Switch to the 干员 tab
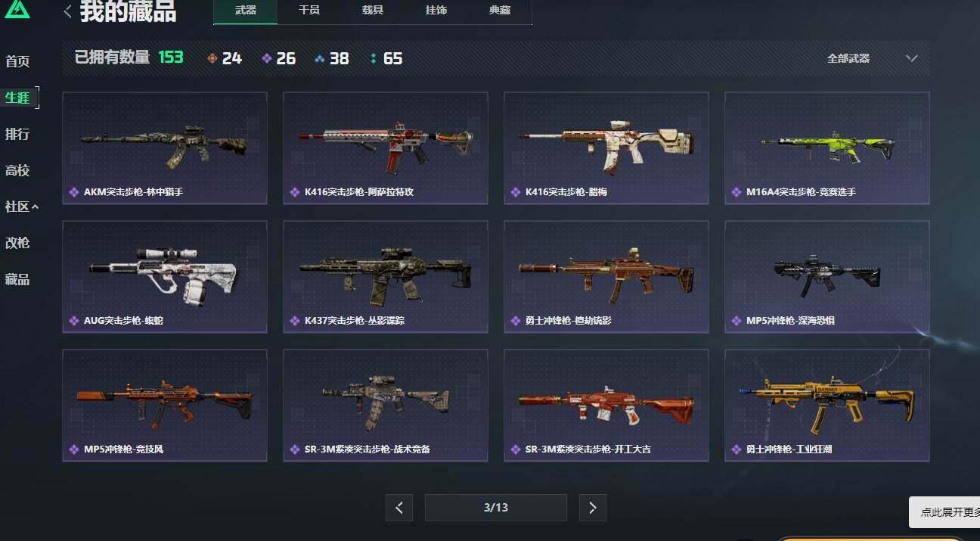 point(309,11)
